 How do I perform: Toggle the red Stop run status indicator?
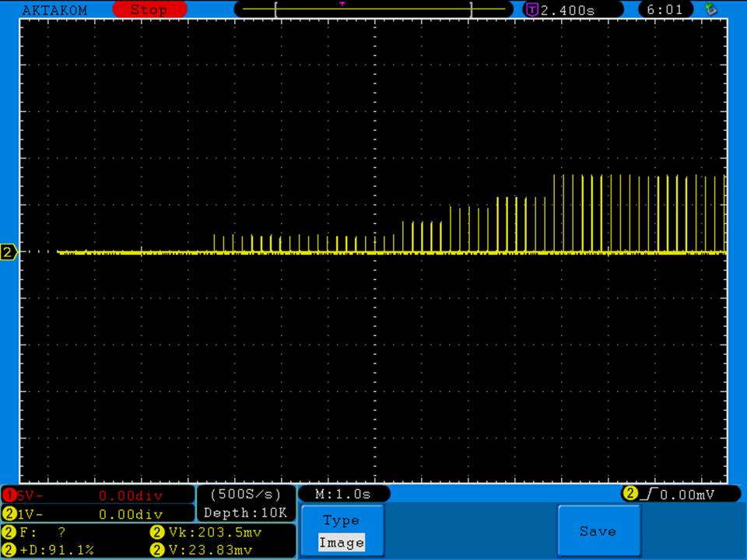pos(149,10)
